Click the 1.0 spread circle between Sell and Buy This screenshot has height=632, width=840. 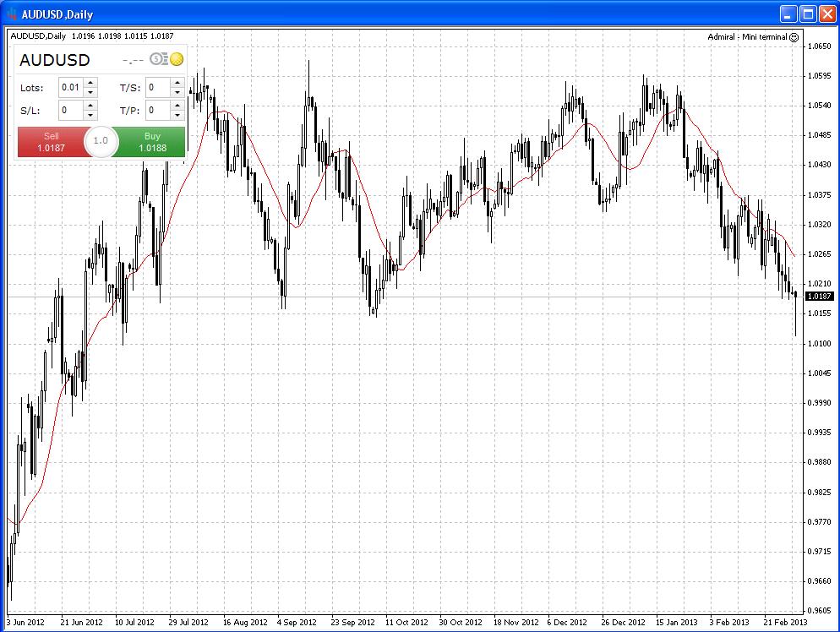[x=101, y=141]
